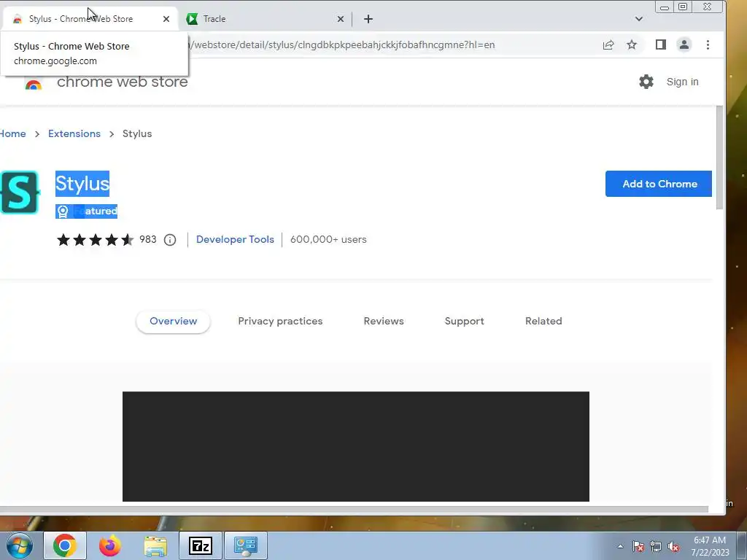Image resolution: width=747 pixels, height=560 pixels.
Task: Open the Privacy practices tab
Action: click(x=280, y=322)
